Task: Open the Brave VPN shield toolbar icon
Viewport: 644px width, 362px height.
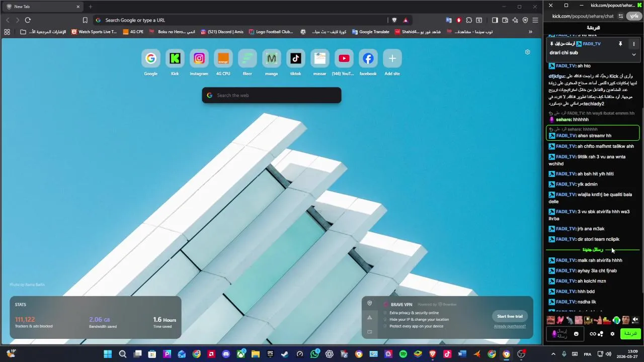Action: pyautogui.click(x=525, y=20)
